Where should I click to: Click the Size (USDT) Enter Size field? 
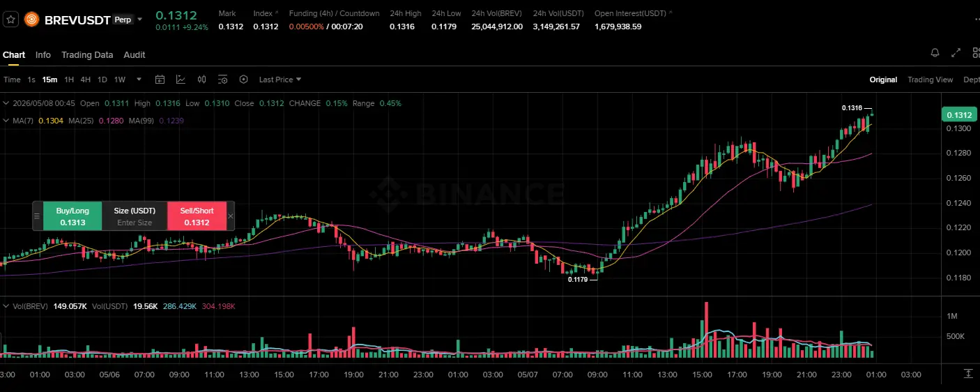tap(135, 216)
